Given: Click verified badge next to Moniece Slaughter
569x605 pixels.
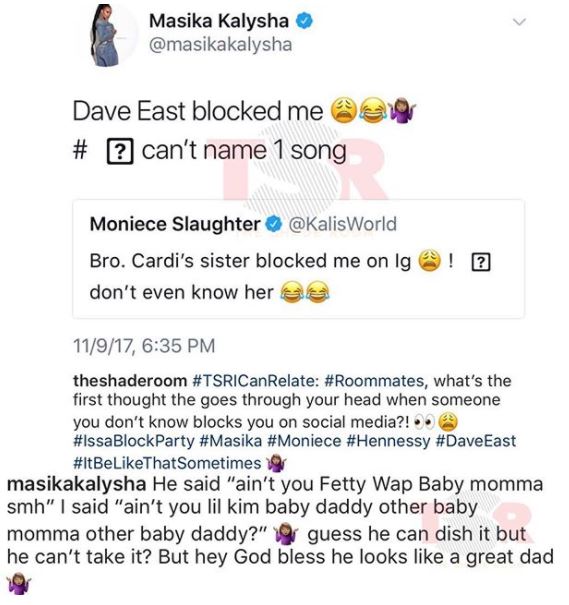Looking at the screenshot, I should tap(274, 224).
